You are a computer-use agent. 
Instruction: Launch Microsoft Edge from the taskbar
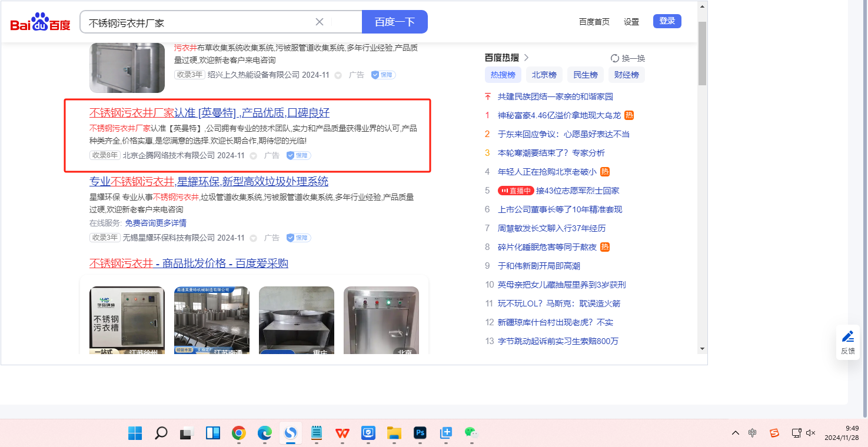264,433
